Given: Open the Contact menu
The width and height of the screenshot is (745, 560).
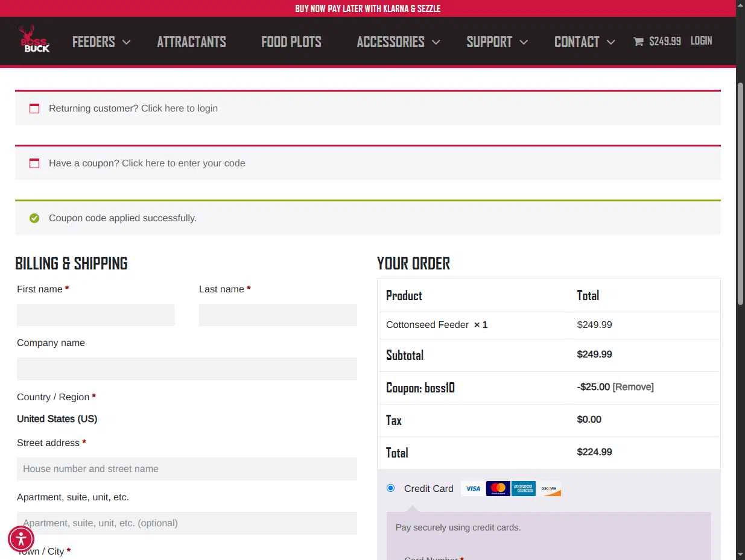Looking at the screenshot, I should (x=577, y=42).
